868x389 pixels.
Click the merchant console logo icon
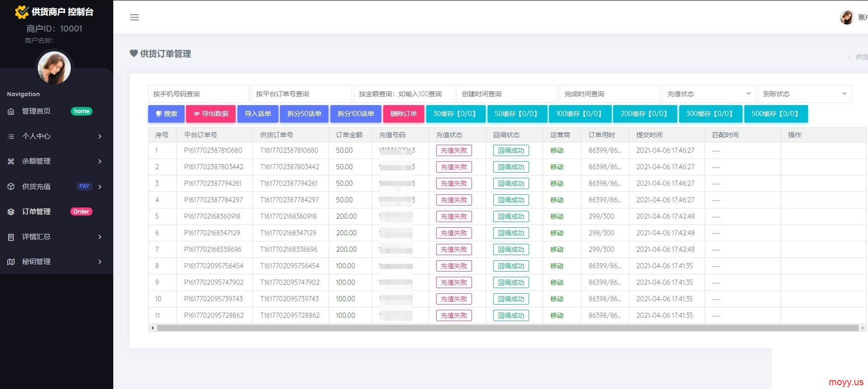(22, 12)
